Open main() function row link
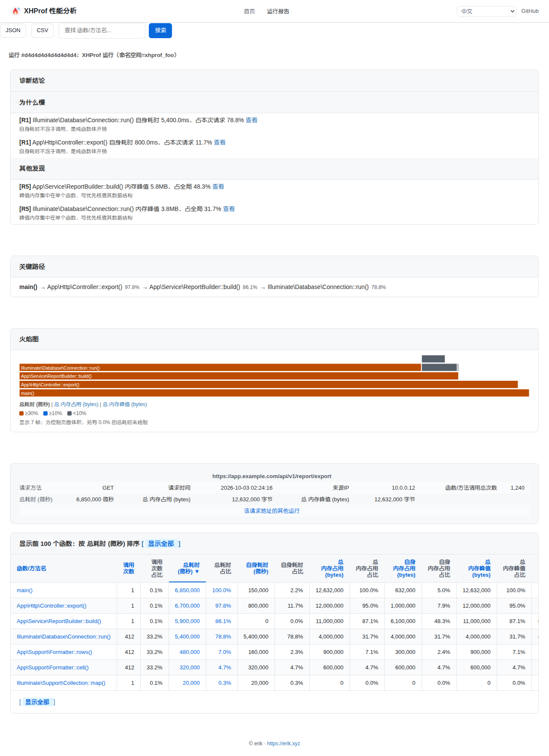 24,590
